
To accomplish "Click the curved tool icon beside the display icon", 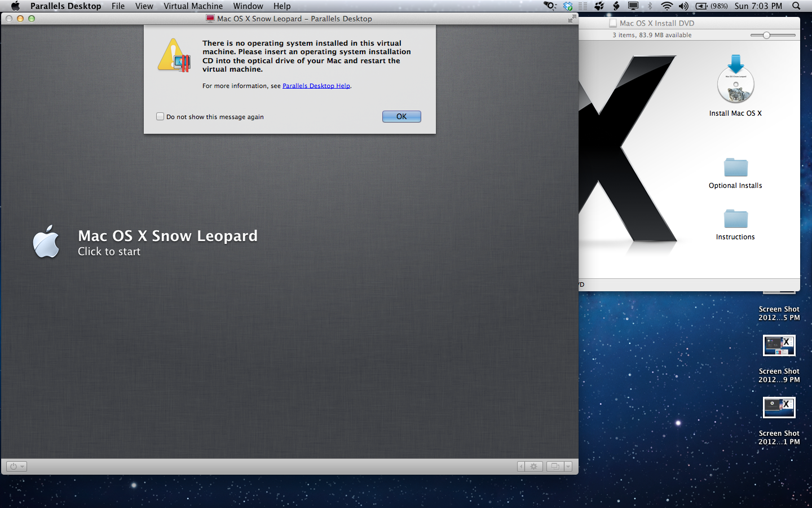I will (x=616, y=6).
